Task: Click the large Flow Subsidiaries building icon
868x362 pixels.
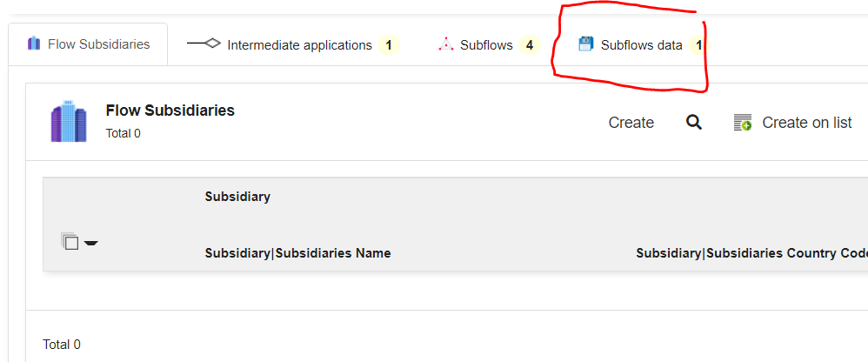Action: point(69,121)
